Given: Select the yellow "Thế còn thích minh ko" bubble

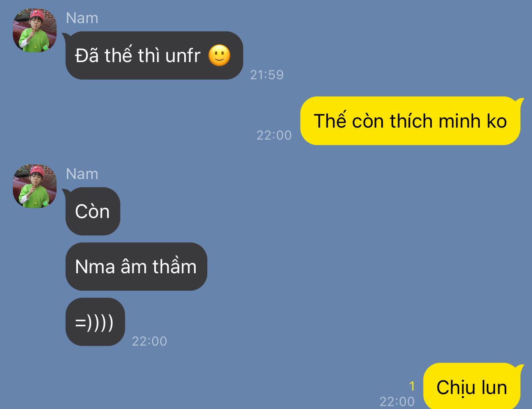Looking at the screenshot, I should pos(411,121).
